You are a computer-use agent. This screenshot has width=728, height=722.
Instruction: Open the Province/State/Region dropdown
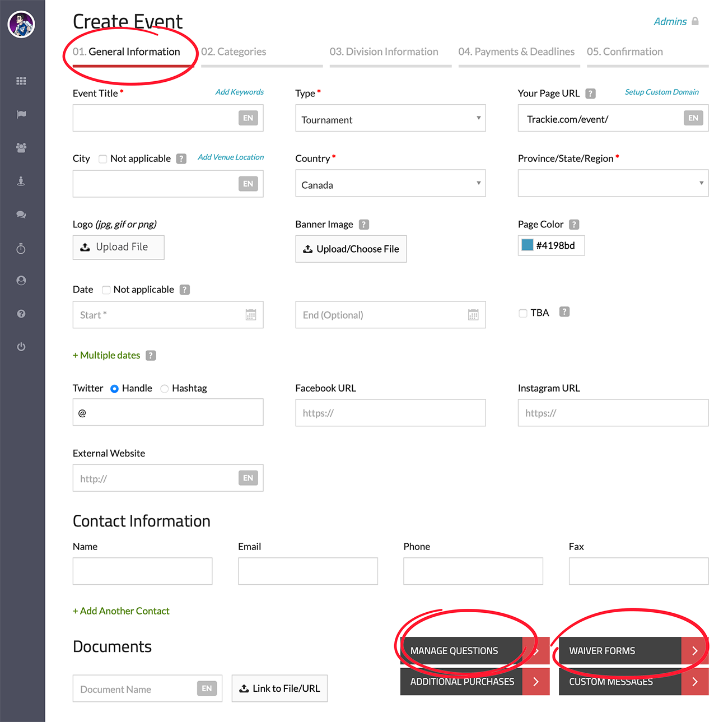click(x=613, y=184)
